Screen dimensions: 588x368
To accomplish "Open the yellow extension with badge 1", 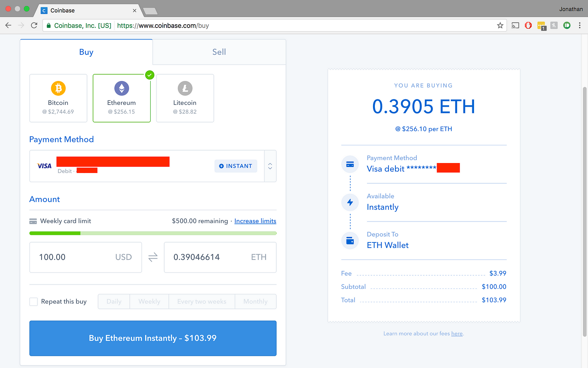I will point(541,26).
